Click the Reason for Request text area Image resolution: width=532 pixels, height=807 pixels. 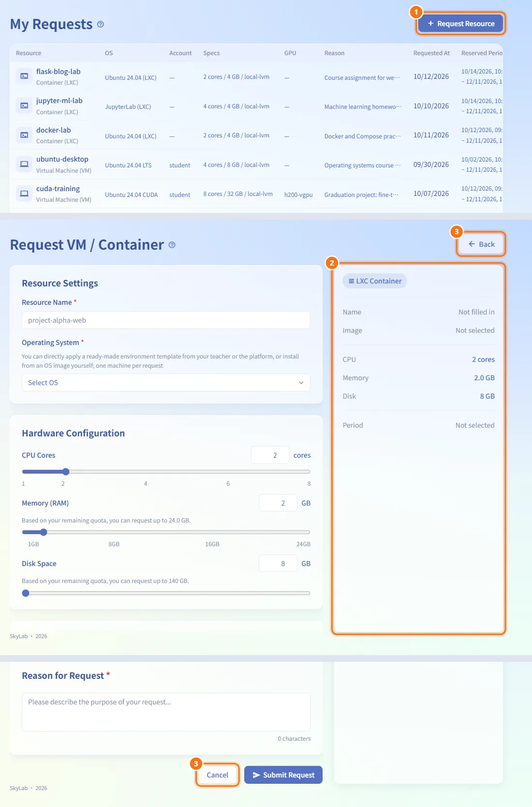(166, 712)
